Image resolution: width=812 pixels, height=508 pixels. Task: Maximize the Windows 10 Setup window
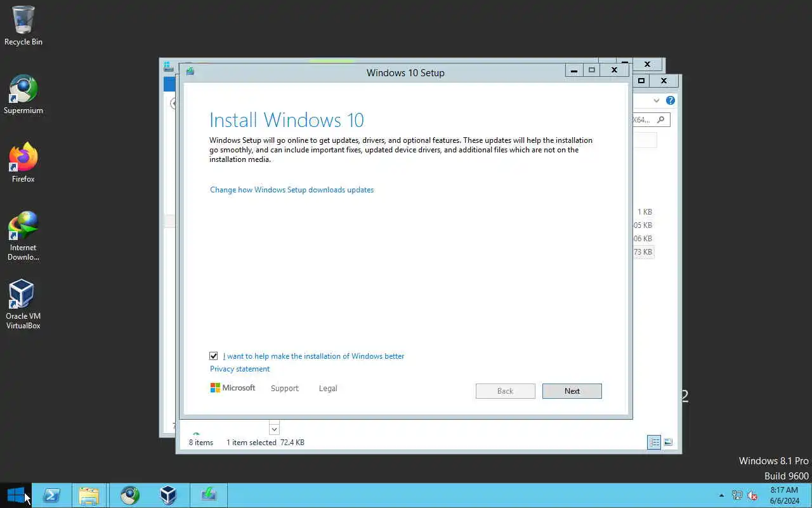[592, 70]
